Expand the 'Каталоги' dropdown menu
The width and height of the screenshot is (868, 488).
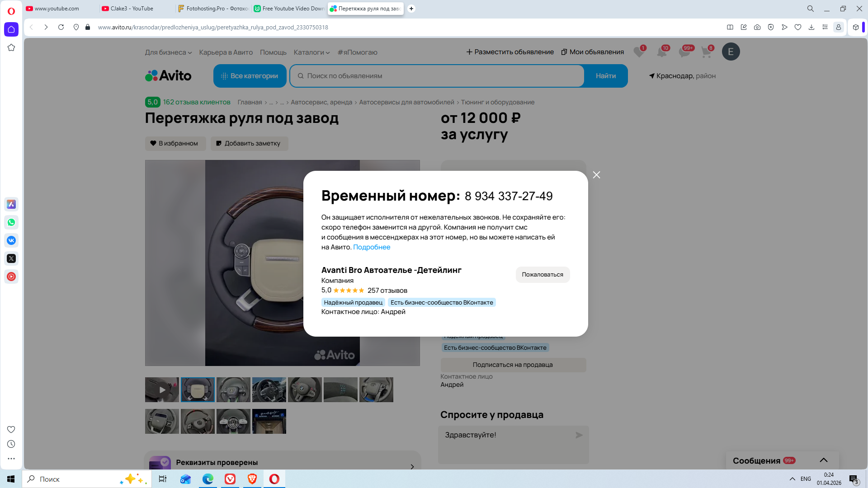click(311, 52)
